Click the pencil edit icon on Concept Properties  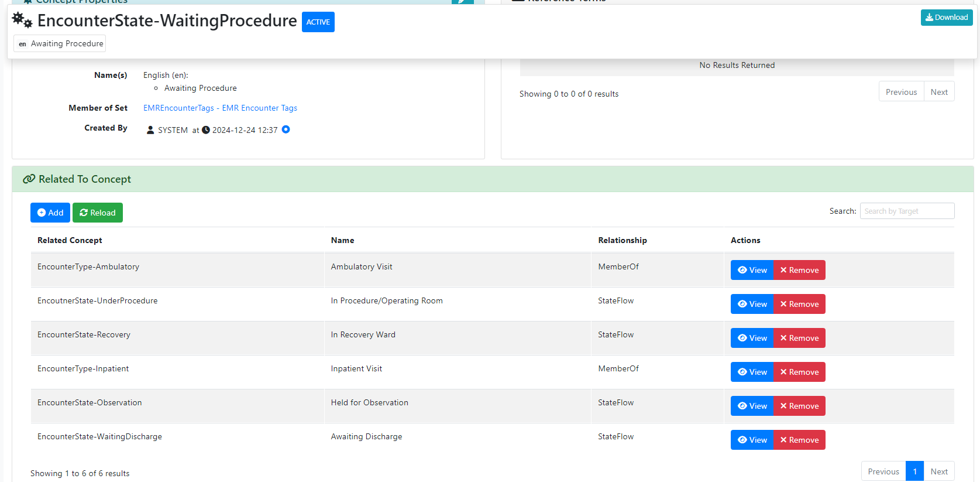462,2
